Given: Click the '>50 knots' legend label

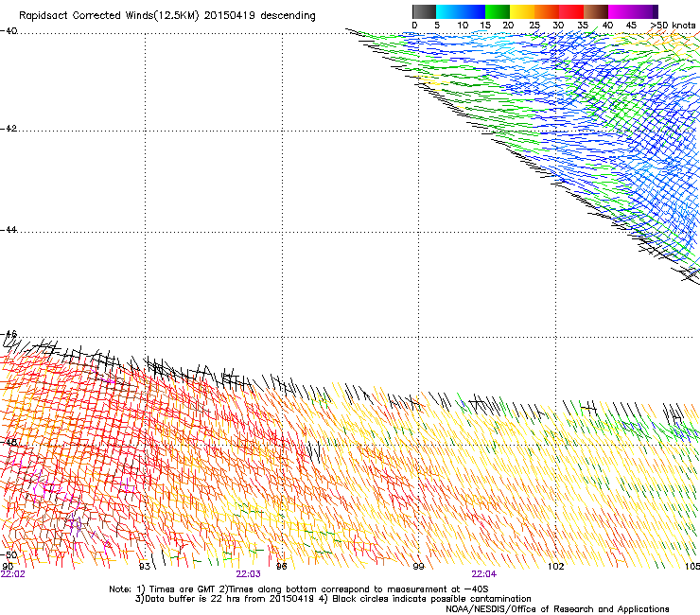Looking at the screenshot, I should [673, 26].
